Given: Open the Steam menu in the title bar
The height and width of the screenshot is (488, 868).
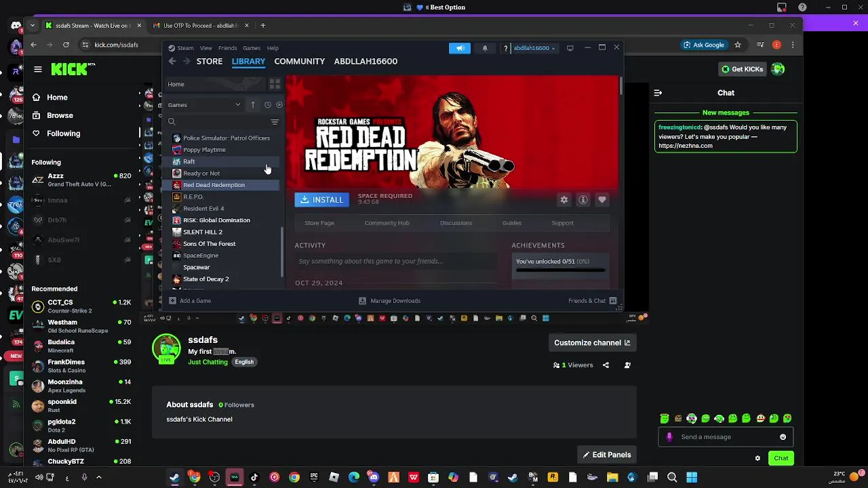Looking at the screenshot, I should 185,48.
